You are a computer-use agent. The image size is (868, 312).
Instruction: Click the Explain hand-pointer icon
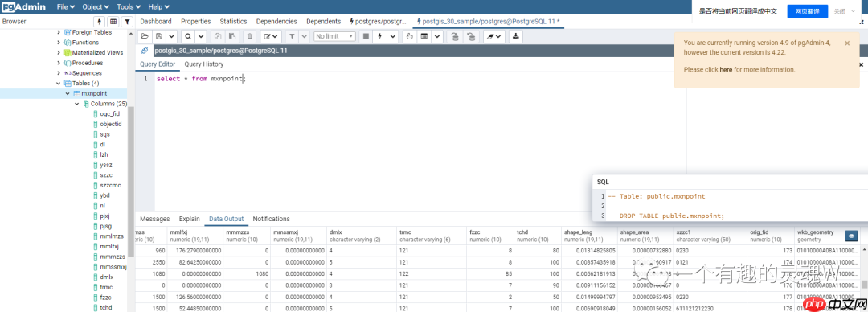click(x=410, y=36)
